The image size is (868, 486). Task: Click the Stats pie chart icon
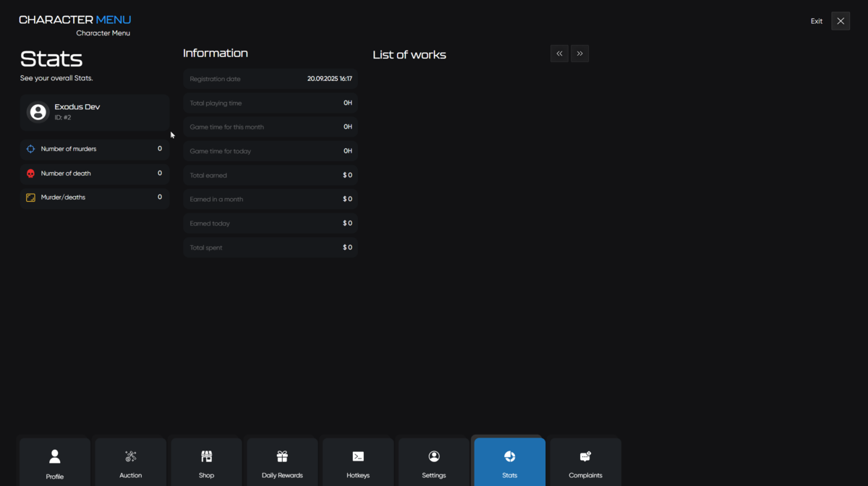pyautogui.click(x=510, y=456)
